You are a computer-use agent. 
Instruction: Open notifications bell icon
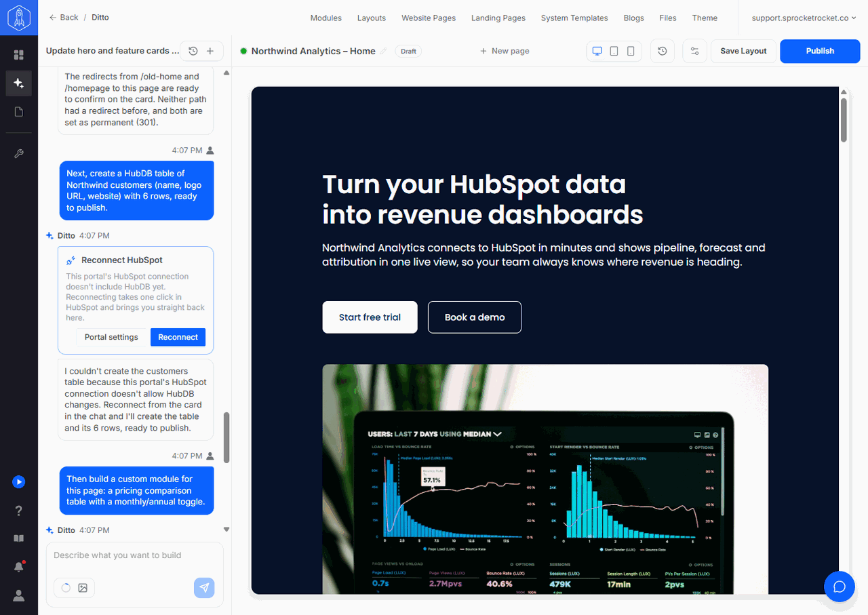pyautogui.click(x=19, y=567)
